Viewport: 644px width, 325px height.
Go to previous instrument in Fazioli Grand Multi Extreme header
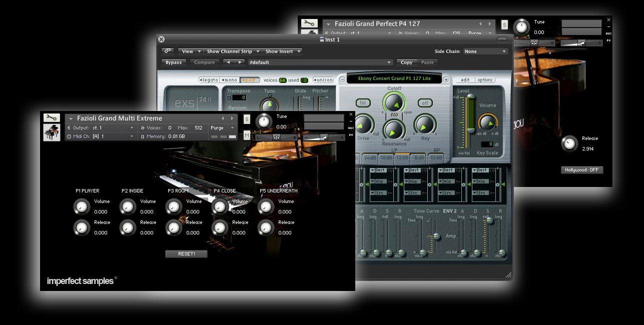[222, 118]
